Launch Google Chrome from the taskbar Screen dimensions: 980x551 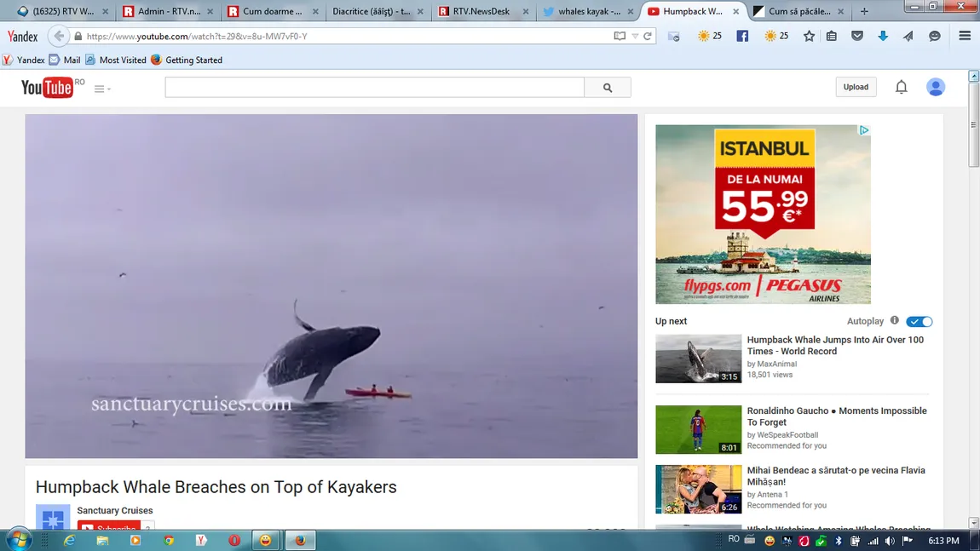click(168, 541)
